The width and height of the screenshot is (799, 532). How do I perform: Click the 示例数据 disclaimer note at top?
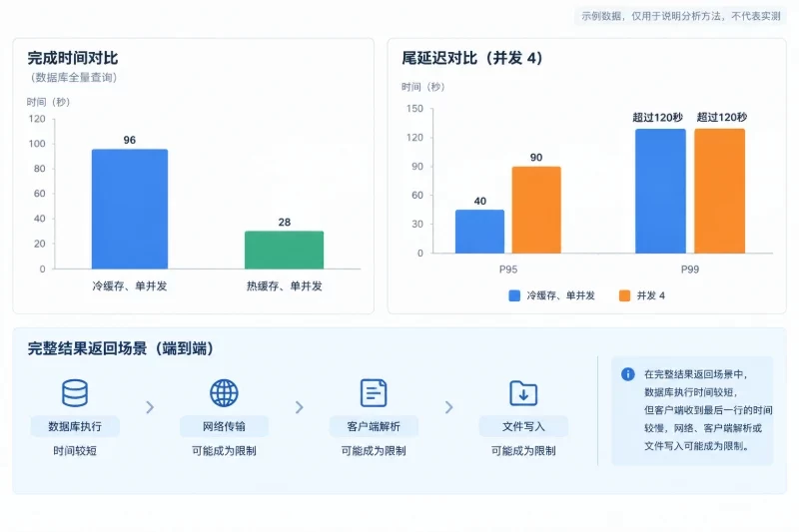point(681,16)
